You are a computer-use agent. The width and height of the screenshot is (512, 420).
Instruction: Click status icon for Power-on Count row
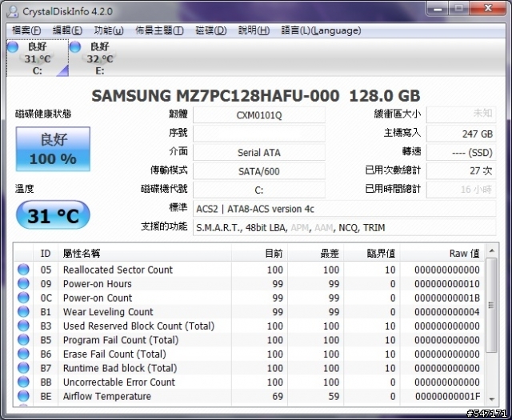coord(23,298)
